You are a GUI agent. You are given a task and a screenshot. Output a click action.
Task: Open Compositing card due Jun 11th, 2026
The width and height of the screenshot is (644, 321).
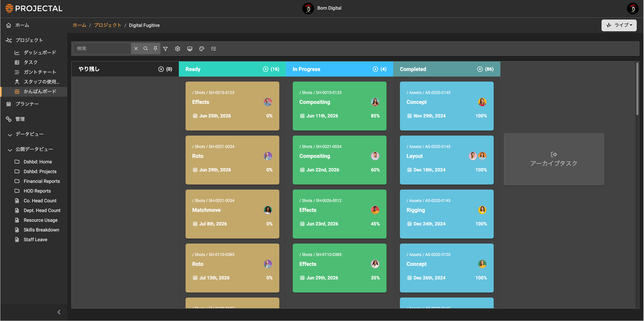339,106
